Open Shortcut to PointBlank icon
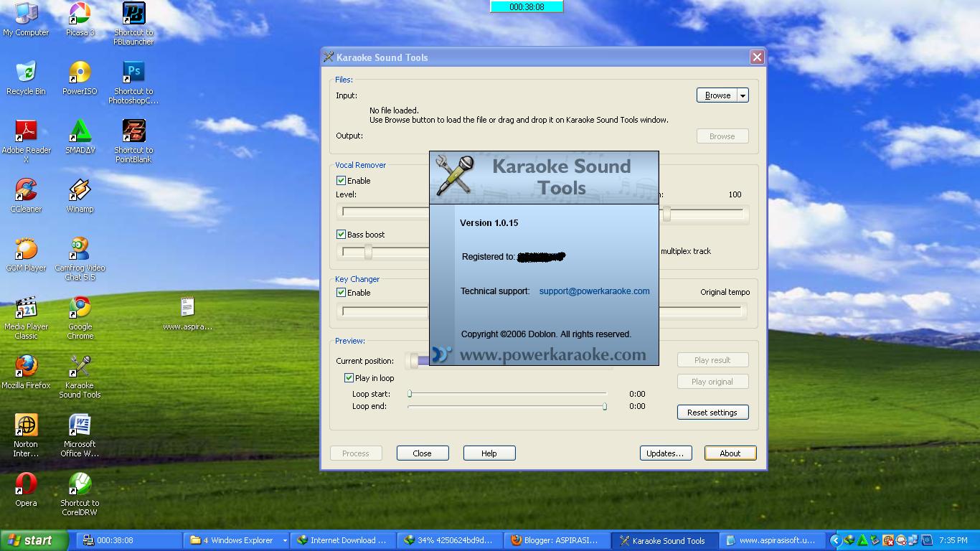The height and width of the screenshot is (551, 980). [x=133, y=141]
